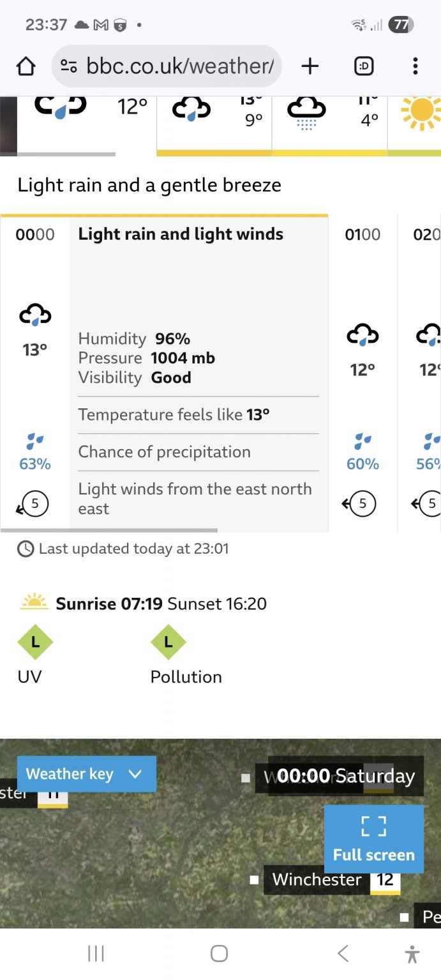
Task: Tap the bbc.co.uk/weather address bar
Action: 179,66
